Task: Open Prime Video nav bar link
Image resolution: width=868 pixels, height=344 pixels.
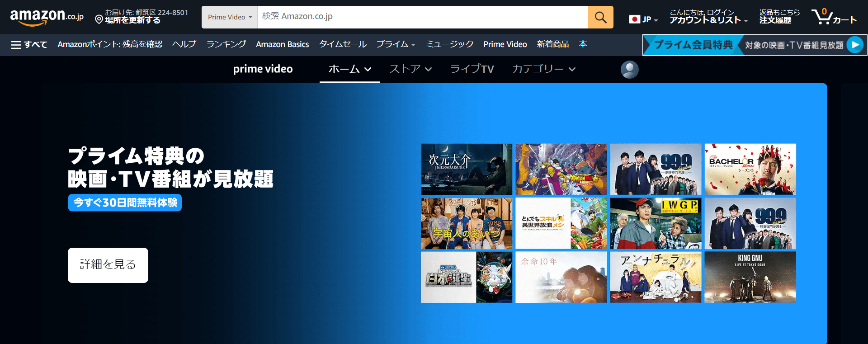Action: click(505, 44)
